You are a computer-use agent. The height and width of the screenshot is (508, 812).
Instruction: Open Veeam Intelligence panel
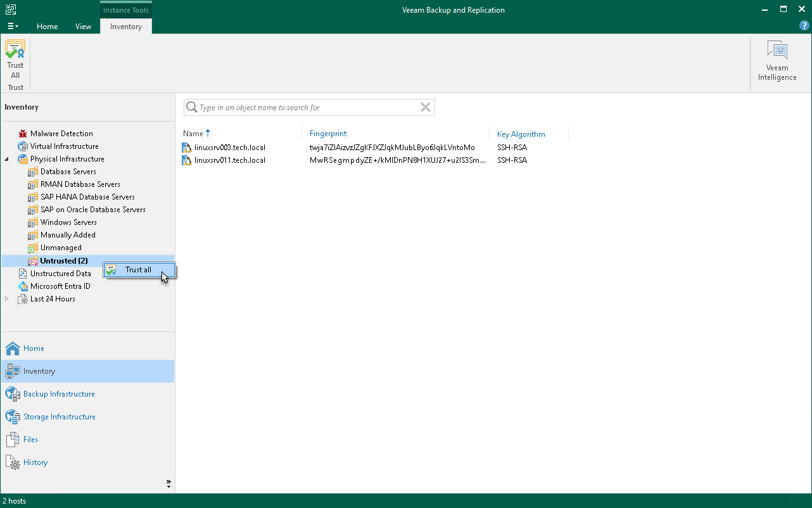777,51
